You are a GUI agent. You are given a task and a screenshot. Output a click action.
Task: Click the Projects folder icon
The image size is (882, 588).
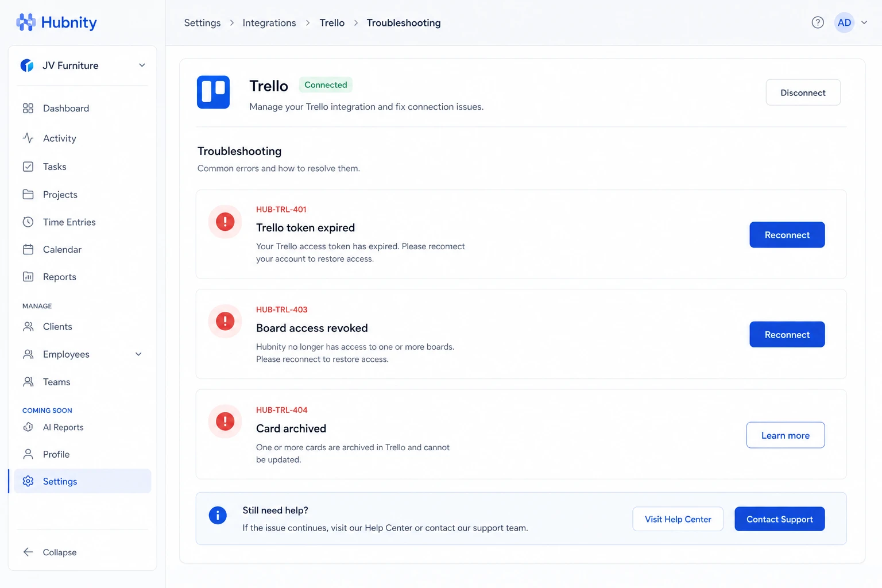[x=28, y=195]
